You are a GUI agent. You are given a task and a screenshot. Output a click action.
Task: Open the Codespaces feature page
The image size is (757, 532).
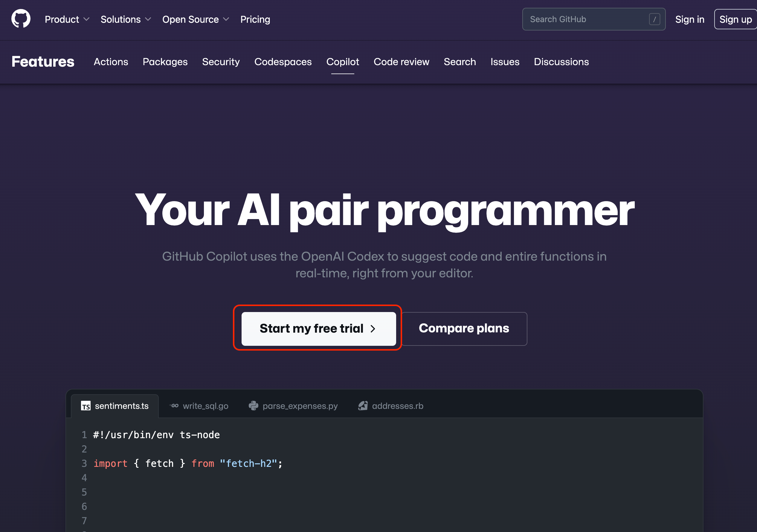(283, 62)
